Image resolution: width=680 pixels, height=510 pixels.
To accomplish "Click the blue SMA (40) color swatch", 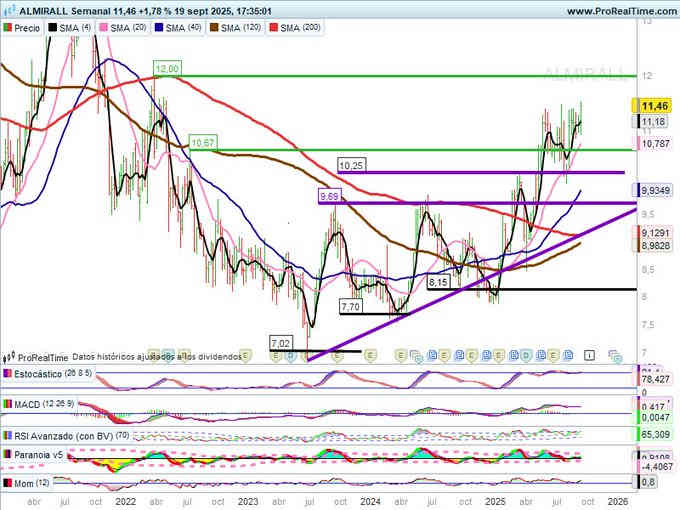I will point(159,28).
